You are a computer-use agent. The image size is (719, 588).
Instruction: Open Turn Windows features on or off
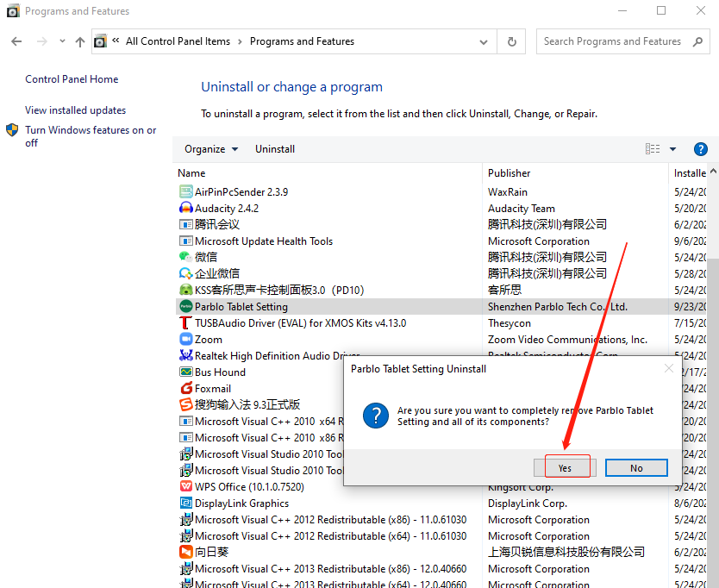(x=91, y=136)
